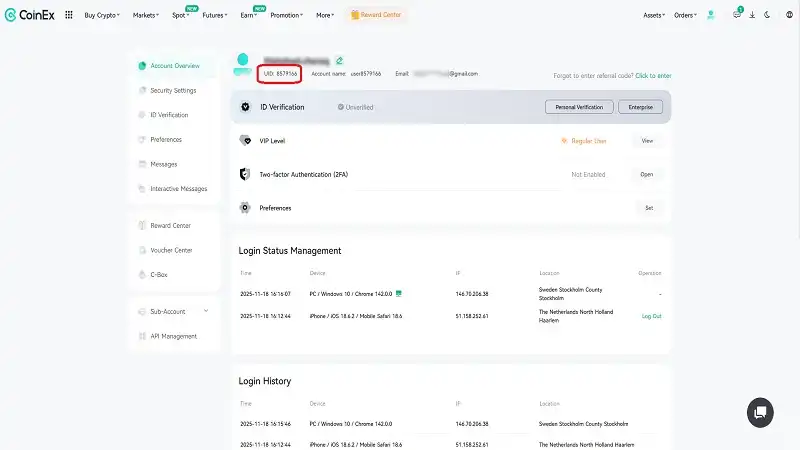The height and width of the screenshot is (450, 800).
Task: Open the live chat support bubble
Action: [x=760, y=412]
